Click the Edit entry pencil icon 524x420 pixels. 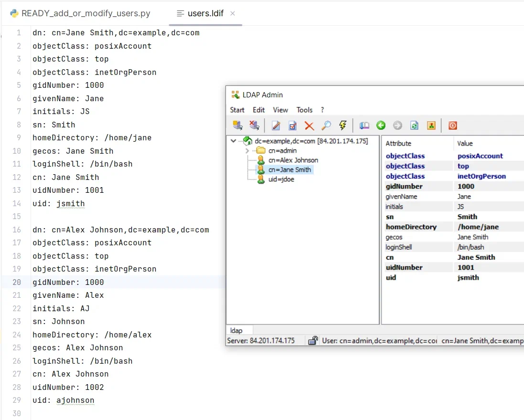tap(276, 126)
